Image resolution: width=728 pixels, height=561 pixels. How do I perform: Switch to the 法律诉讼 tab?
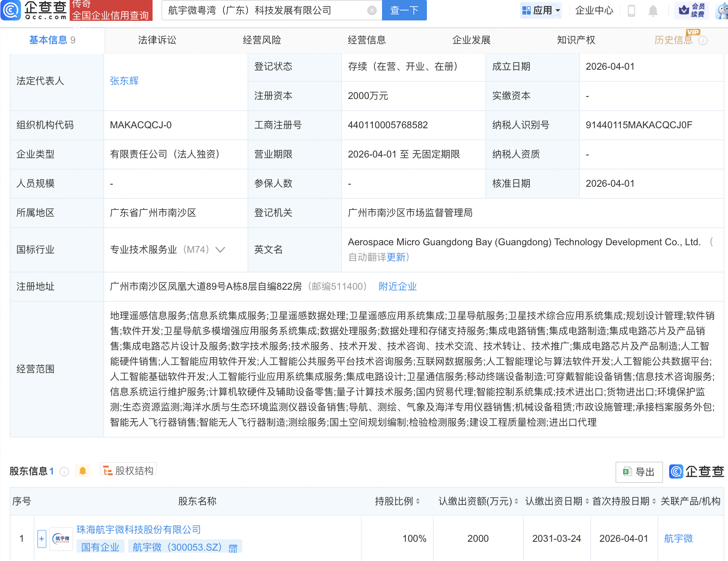[157, 40]
